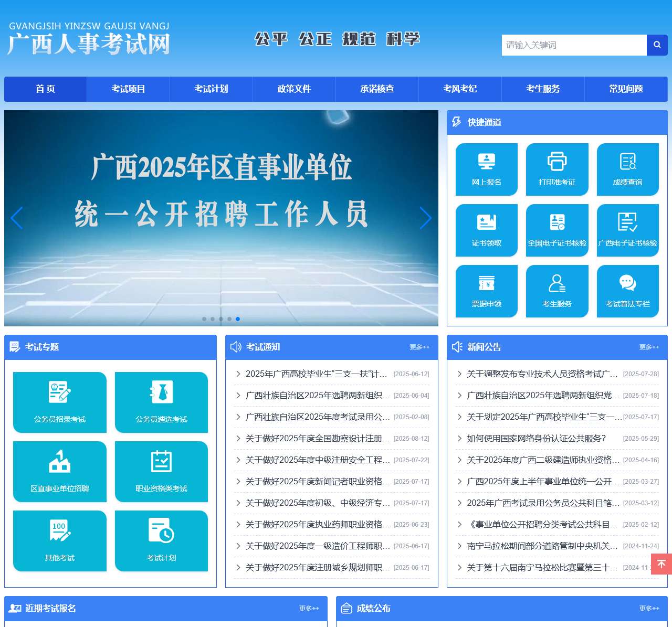This screenshot has height=627, width=672.
Task: Go to previous banner slide
Action: 17,218
